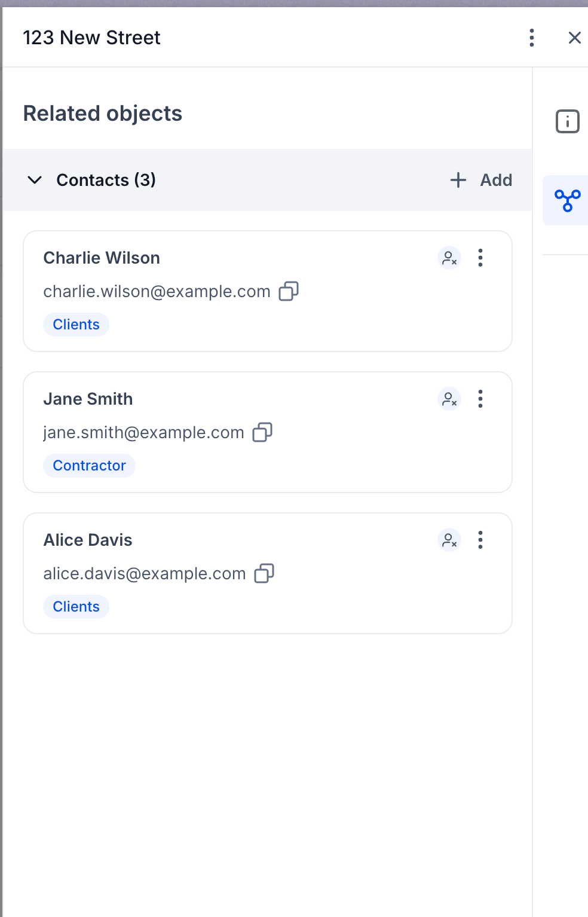
Task: Open Charlie Wilson's more options menu
Action: coord(480,258)
